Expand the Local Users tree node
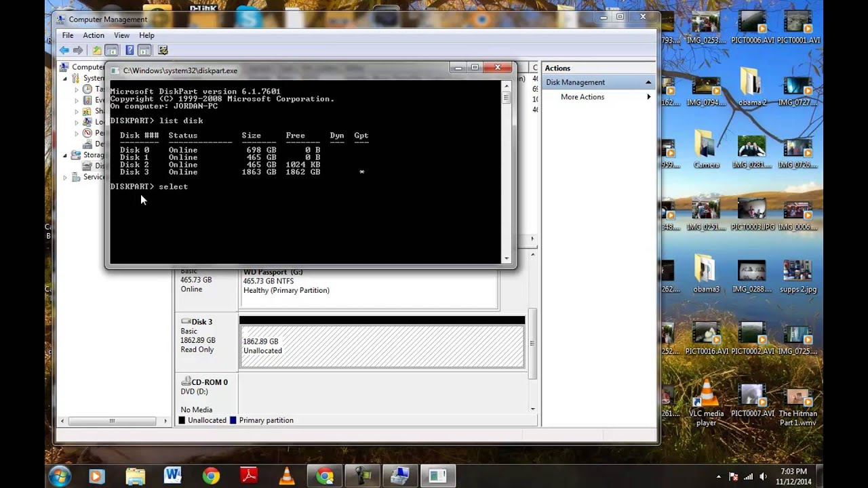 click(77, 122)
